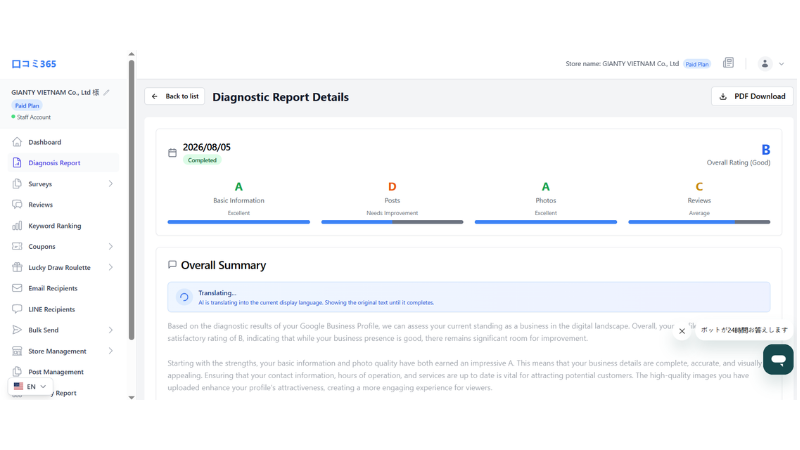Click the Coupons ticket icon
800x450 pixels.
pos(17,246)
